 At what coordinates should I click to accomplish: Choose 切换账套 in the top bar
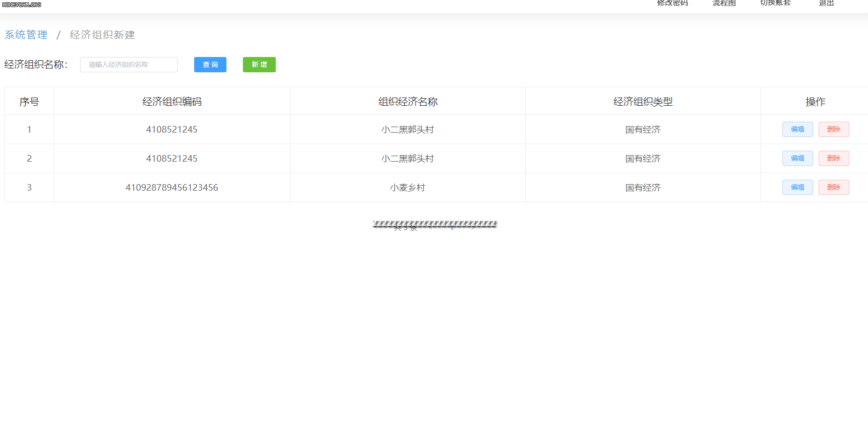pos(775,3)
